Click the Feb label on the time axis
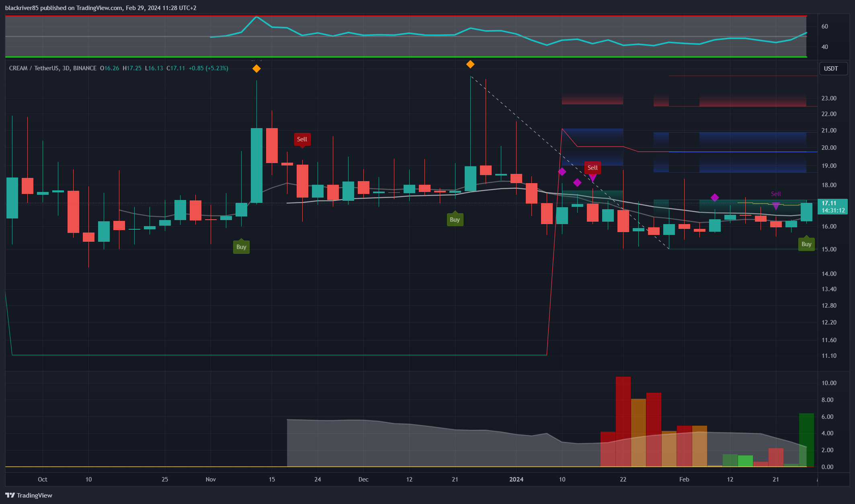This screenshot has height=504, width=855. coord(684,480)
